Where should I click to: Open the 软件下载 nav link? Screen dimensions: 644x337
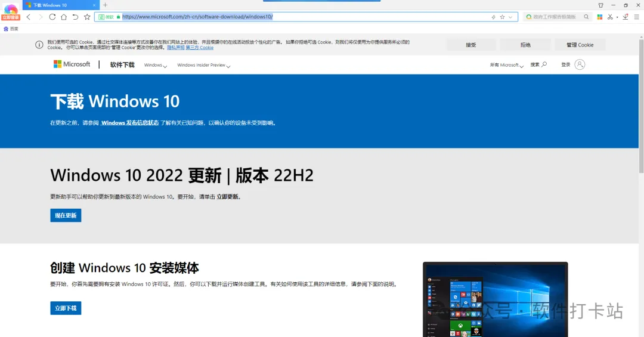[x=122, y=65]
